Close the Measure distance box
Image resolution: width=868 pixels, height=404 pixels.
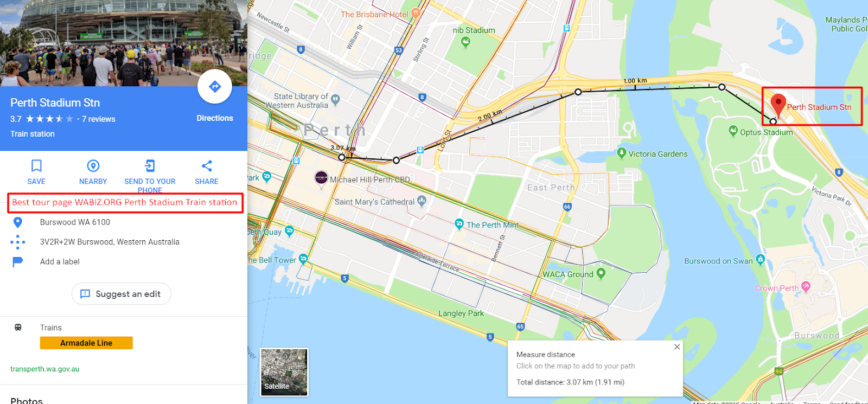point(677,347)
